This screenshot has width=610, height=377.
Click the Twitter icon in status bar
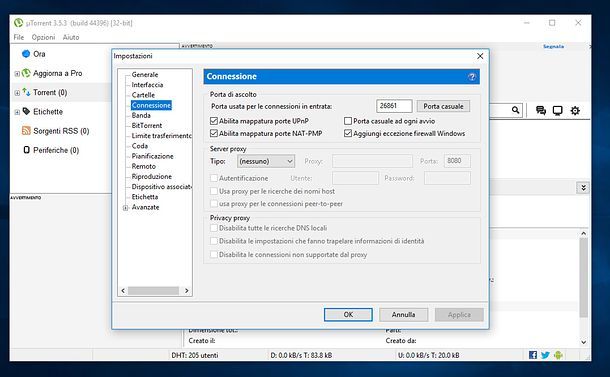545,355
